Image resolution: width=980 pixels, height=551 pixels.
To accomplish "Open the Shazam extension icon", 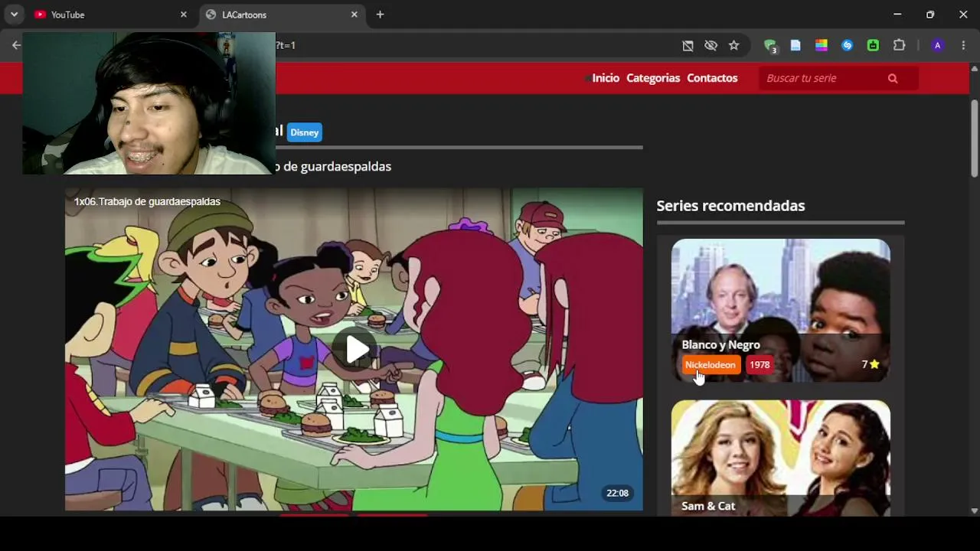I will pos(847,46).
